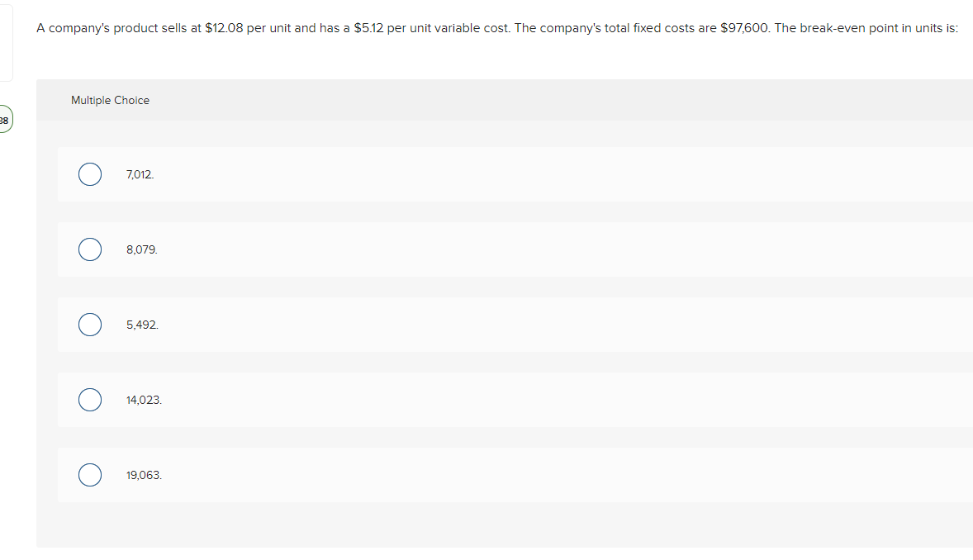Select the radio button for 19,063
973x560 pixels.
pos(90,475)
